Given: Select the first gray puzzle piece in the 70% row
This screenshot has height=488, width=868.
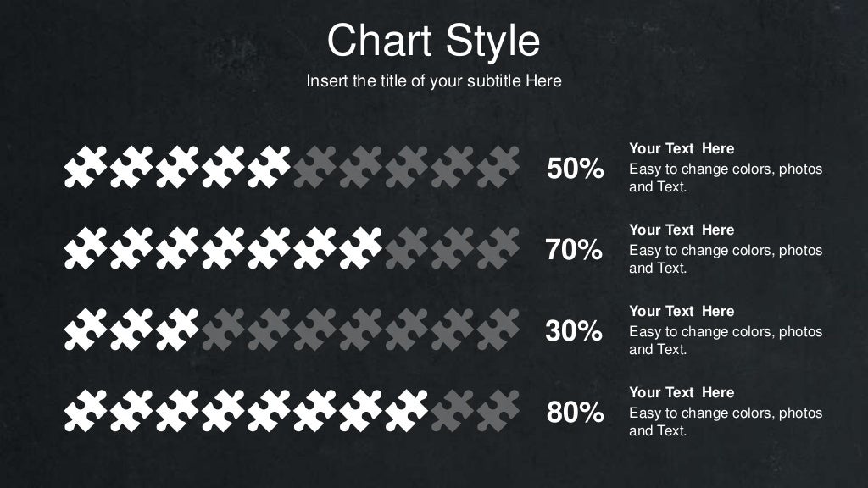Looking at the screenshot, I should tap(406, 248).
